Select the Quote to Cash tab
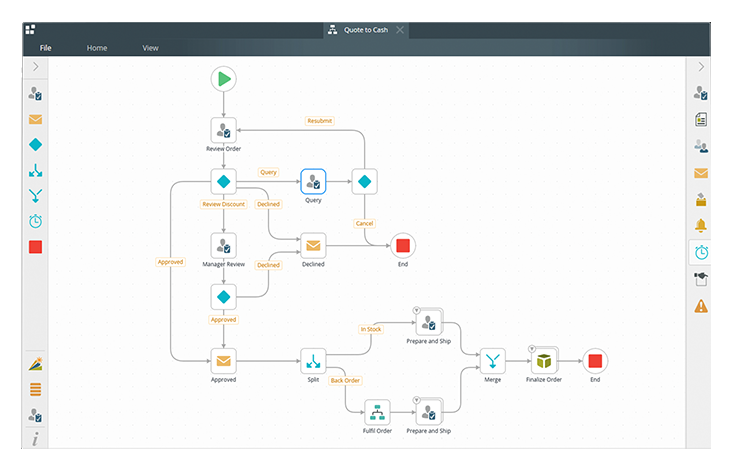Image resolution: width=732 pixels, height=471 pixels. 366,30
